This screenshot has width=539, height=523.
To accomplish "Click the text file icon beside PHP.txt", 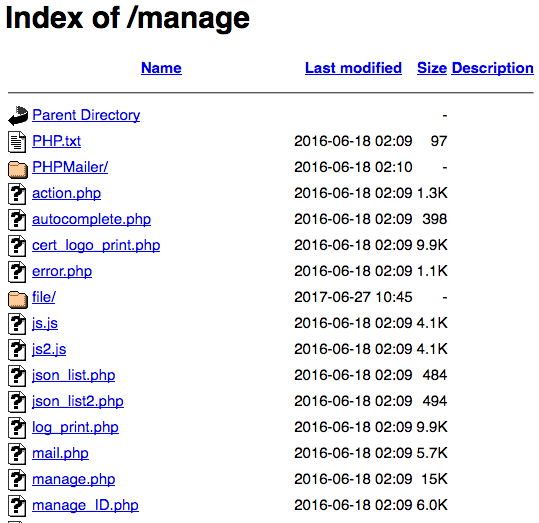I will 17,142.
